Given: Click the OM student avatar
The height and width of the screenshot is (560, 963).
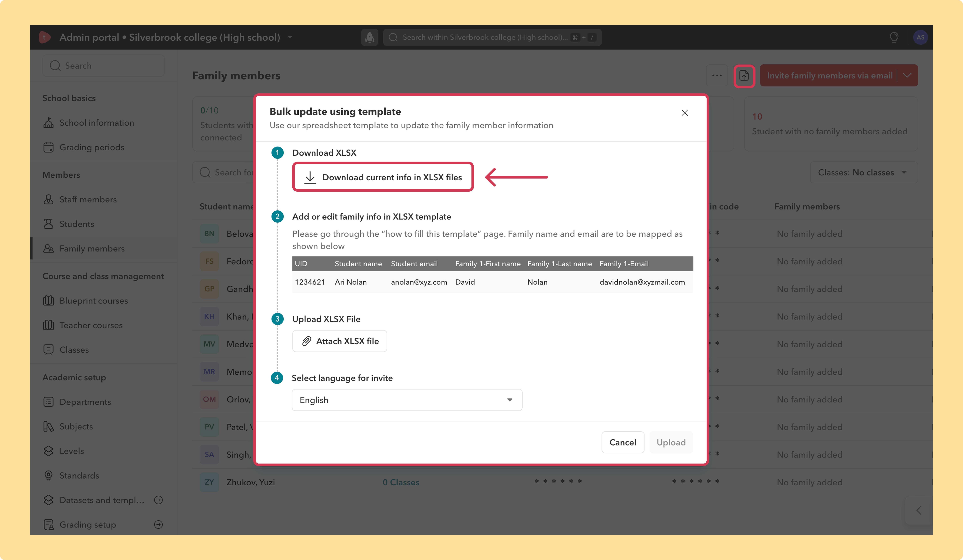Looking at the screenshot, I should 209,399.
